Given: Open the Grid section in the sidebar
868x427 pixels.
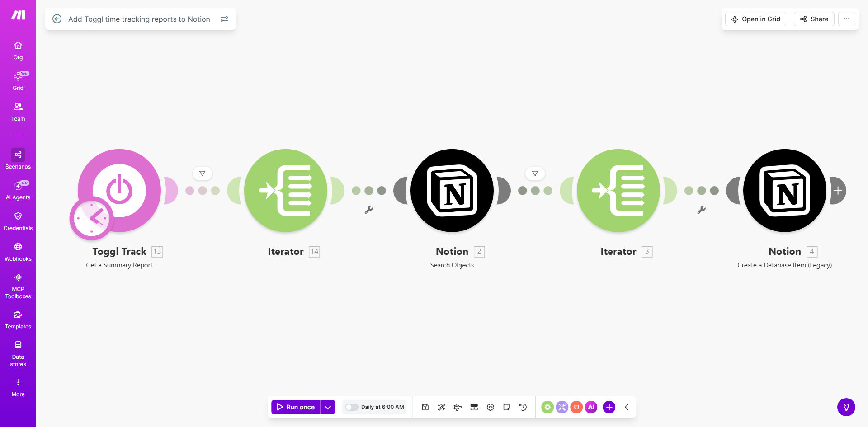Looking at the screenshot, I should [18, 81].
